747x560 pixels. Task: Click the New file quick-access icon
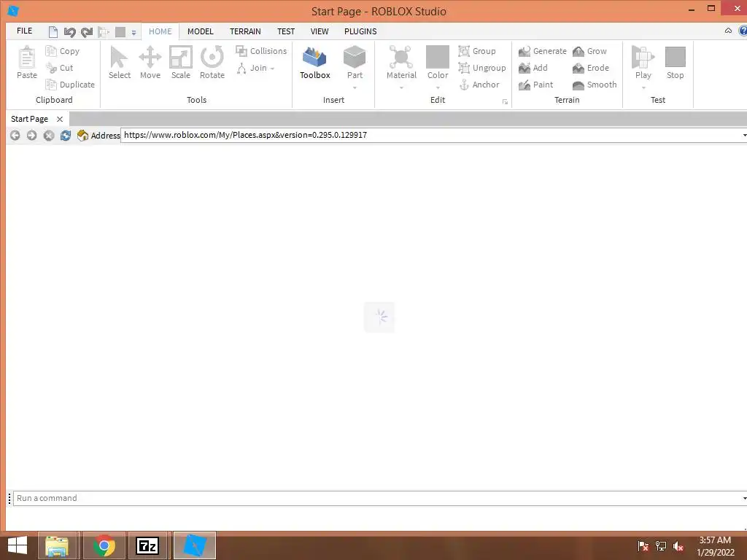tap(53, 32)
